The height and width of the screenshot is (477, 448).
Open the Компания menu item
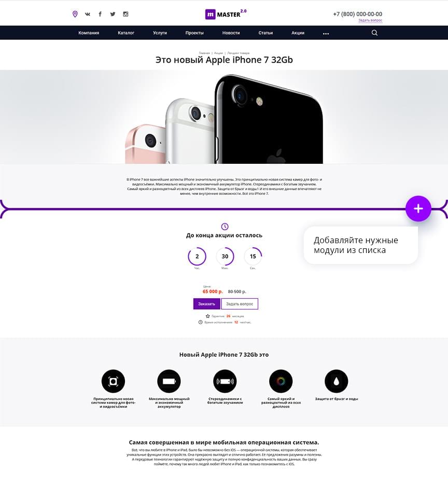click(x=89, y=33)
